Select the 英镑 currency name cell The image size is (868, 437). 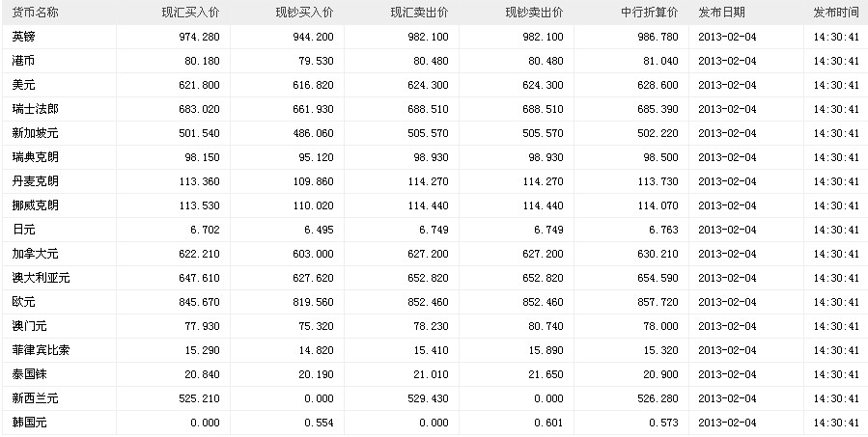(x=24, y=37)
